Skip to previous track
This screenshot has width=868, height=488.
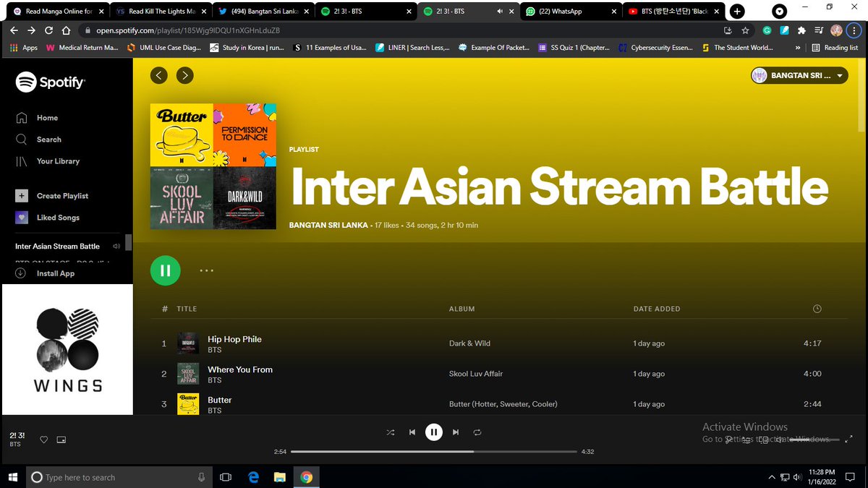point(412,432)
